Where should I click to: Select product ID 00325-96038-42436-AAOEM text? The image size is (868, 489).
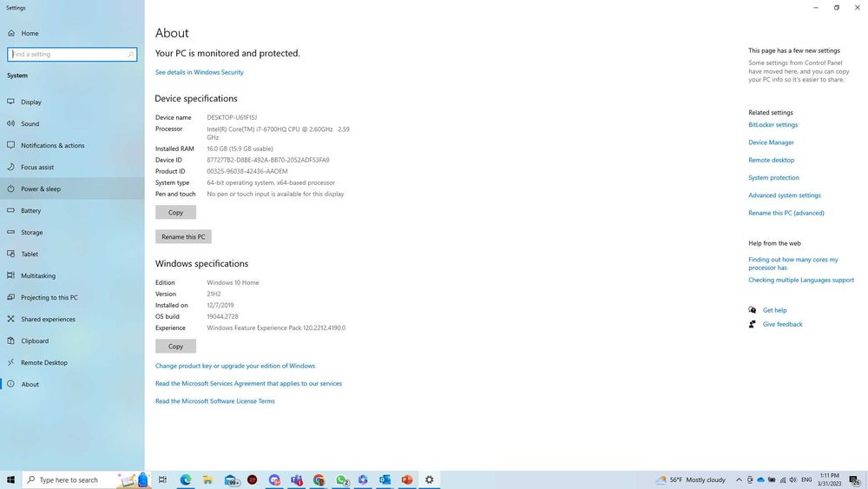click(x=247, y=172)
